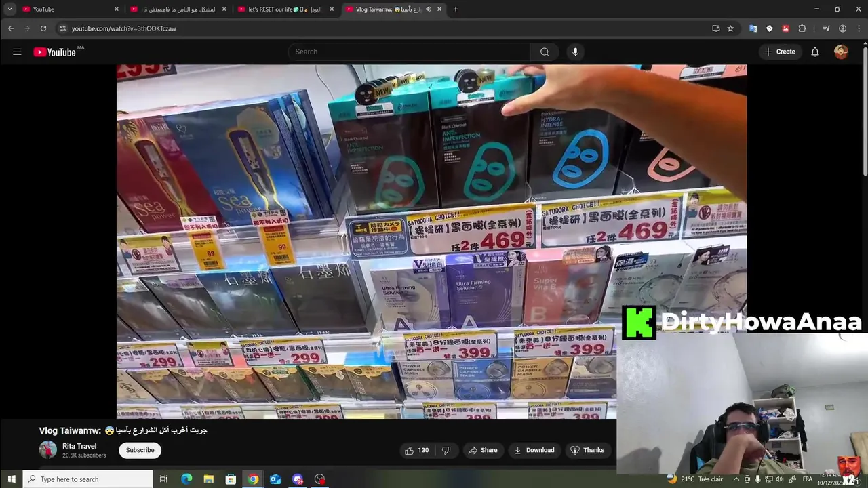Image resolution: width=868 pixels, height=488 pixels.
Task: Focus the YouTube search field
Action: (410, 52)
